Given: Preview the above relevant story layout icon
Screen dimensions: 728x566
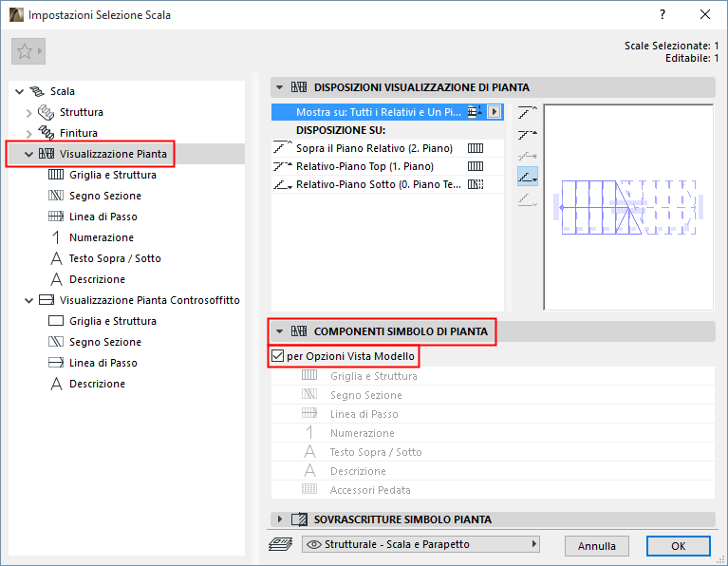Looking at the screenshot, I should pos(528,112).
